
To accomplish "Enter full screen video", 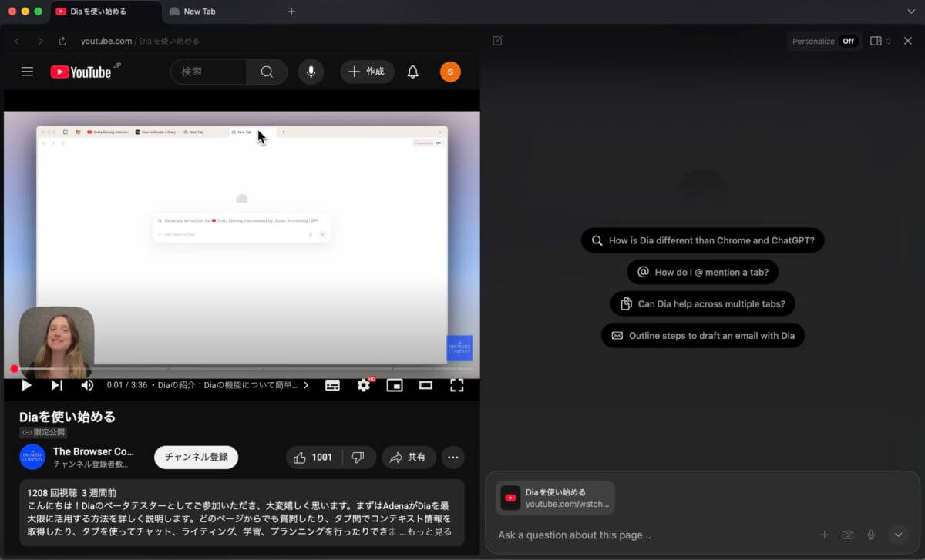I will tap(456, 385).
